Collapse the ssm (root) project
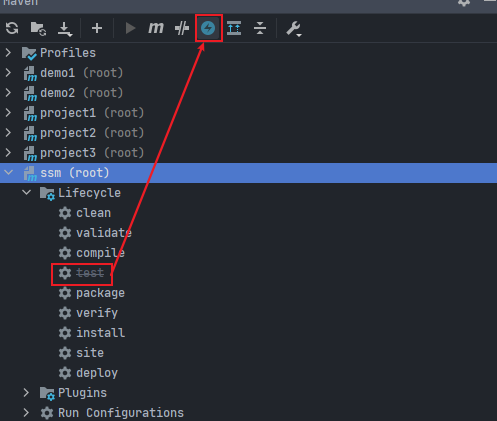Viewport: 497px width, 421px height. [x=8, y=173]
